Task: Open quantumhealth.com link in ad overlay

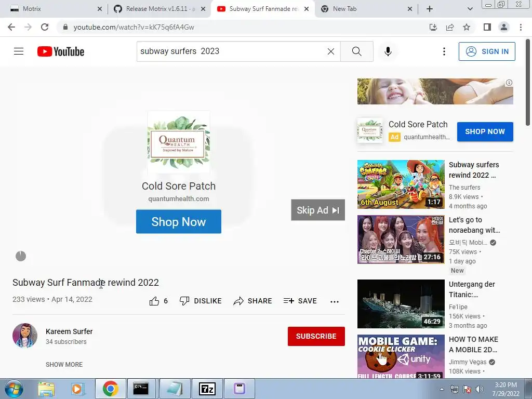Action: [x=179, y=199]
